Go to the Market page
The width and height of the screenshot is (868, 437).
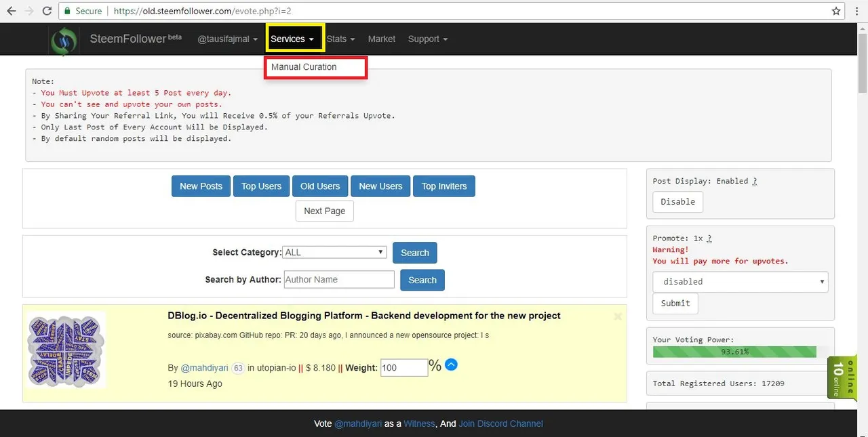(x=381, y=39)
